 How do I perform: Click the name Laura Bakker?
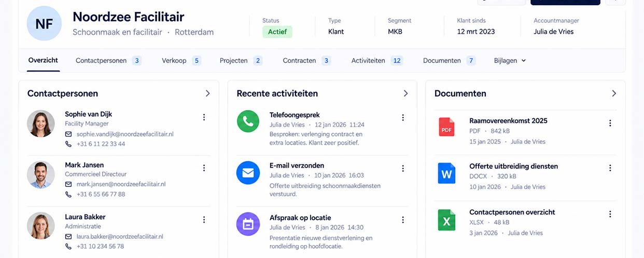[x=85, y=216]
